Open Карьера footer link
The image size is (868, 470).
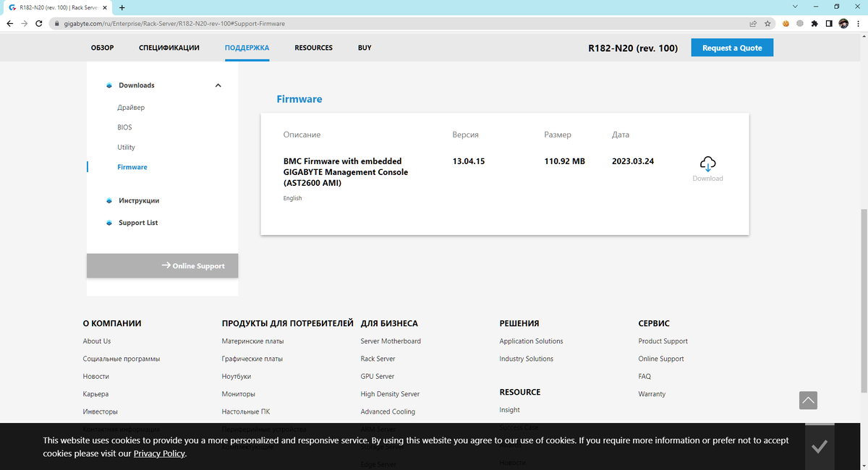pyautogui.click(x=95, y=394)
